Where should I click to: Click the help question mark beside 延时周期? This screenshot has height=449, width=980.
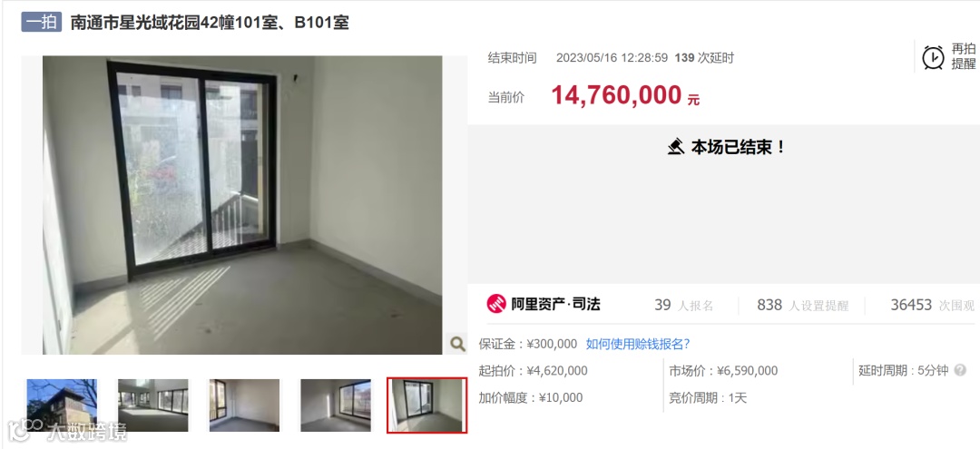(960, 370)
